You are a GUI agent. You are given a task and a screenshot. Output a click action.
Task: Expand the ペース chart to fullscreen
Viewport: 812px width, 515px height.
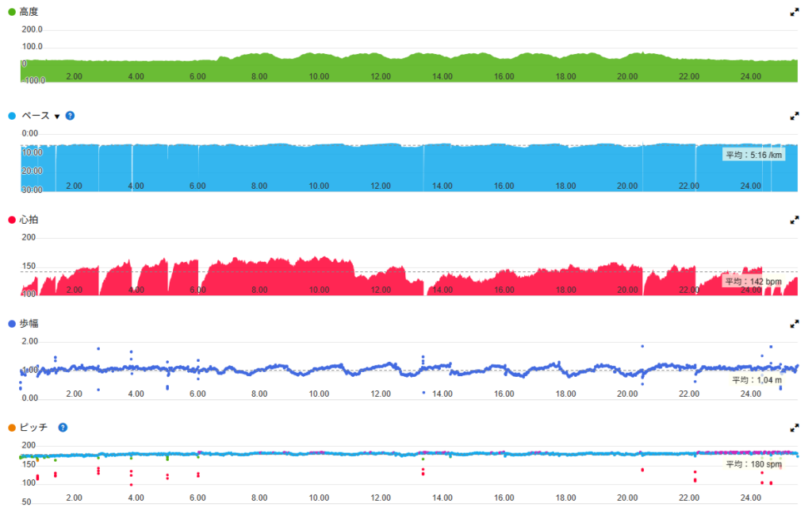click(794, 116)
